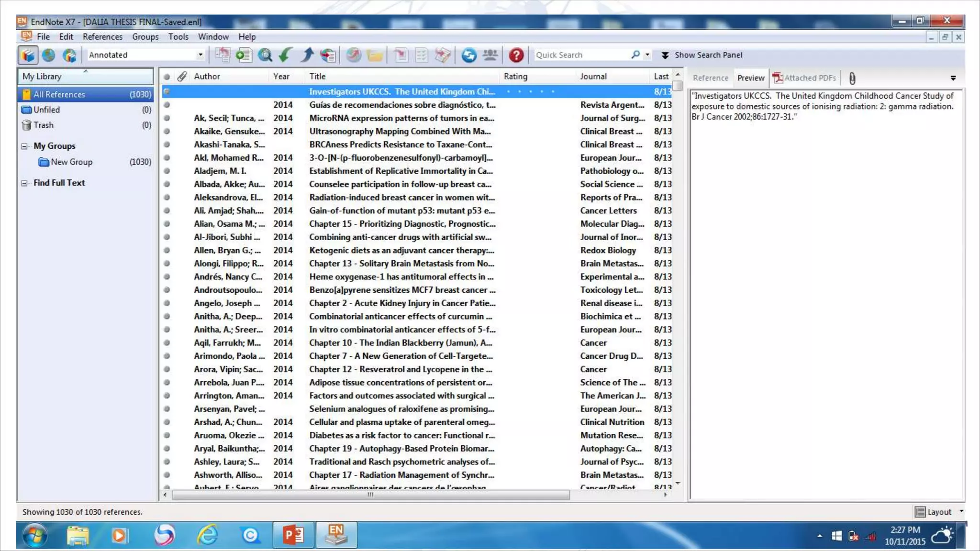Open the Layout dropdown
980x551 pixels.
939,512
